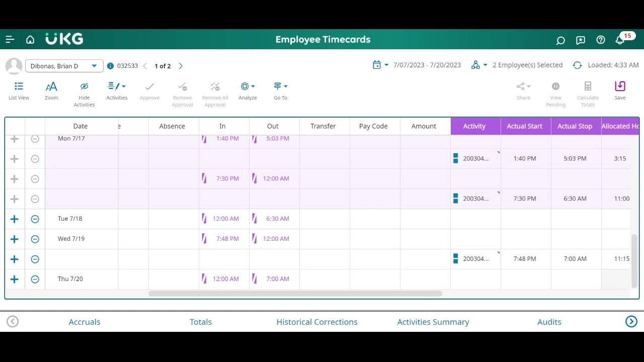Open the Activities Summary tab
This screenshot has height=362, width=644.
pyautogui.click(x=433, y=322)
